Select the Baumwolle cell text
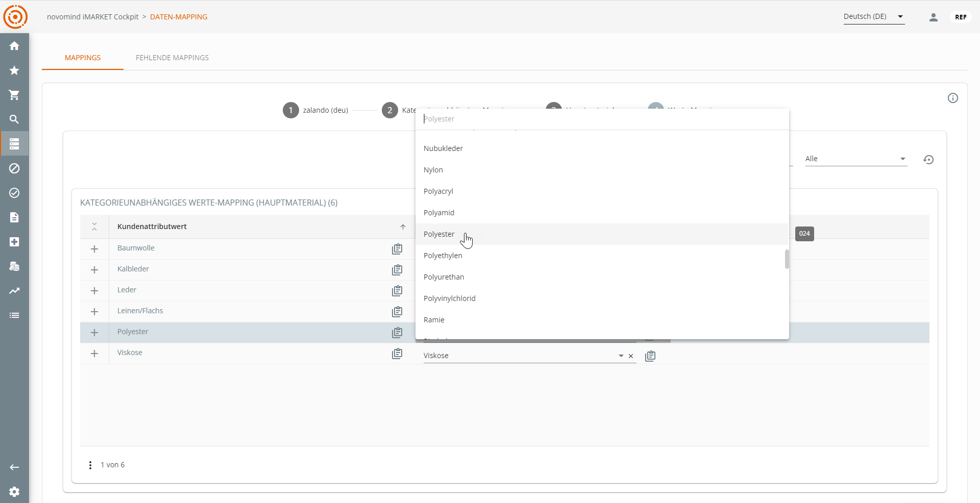The image size is (980, 503). pyautogui.click(x=136, y=248)
